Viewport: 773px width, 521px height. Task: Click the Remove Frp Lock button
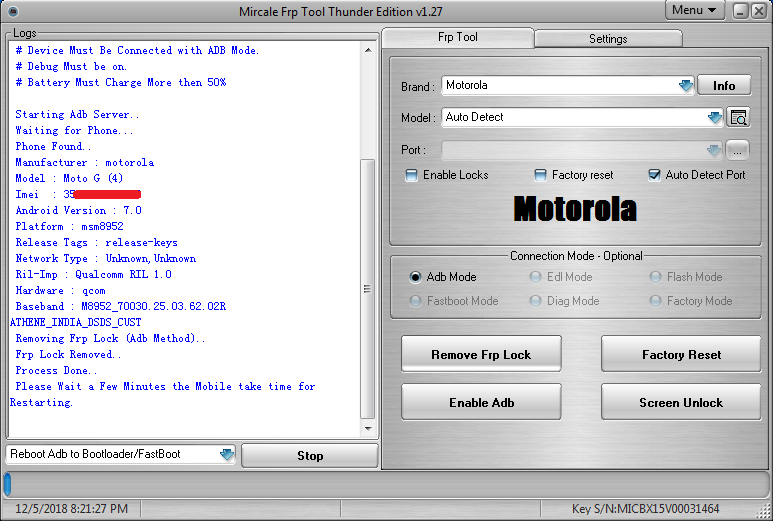pos(481,354)
